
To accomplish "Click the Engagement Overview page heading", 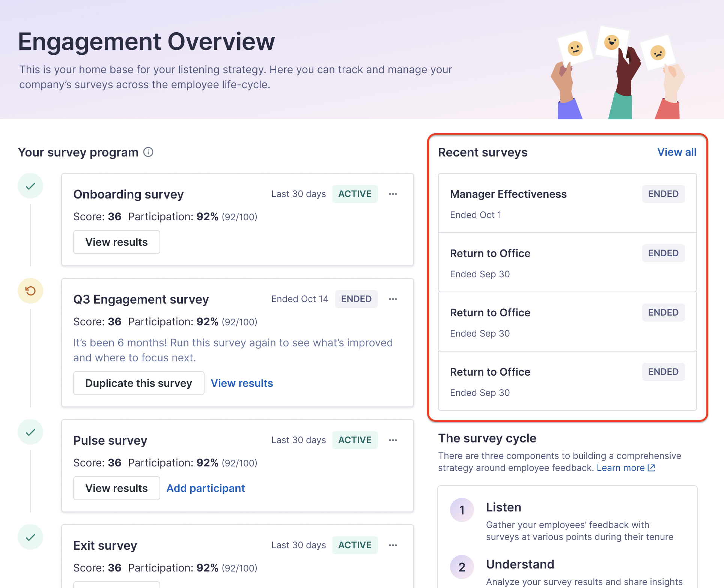I will click(146, 41).
